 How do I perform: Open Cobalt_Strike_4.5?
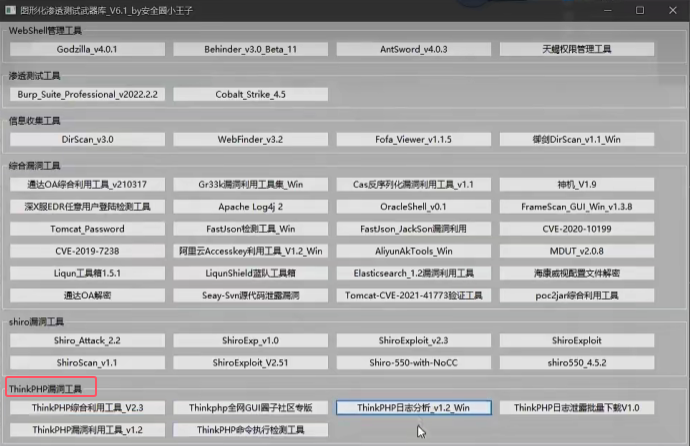tap(250, 94)
